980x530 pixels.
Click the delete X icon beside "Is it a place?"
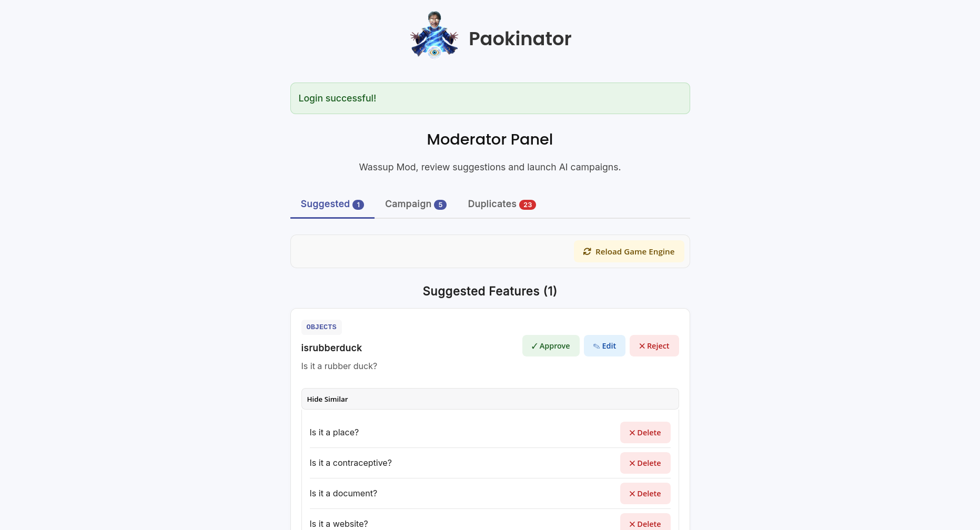tap(632, 432)
